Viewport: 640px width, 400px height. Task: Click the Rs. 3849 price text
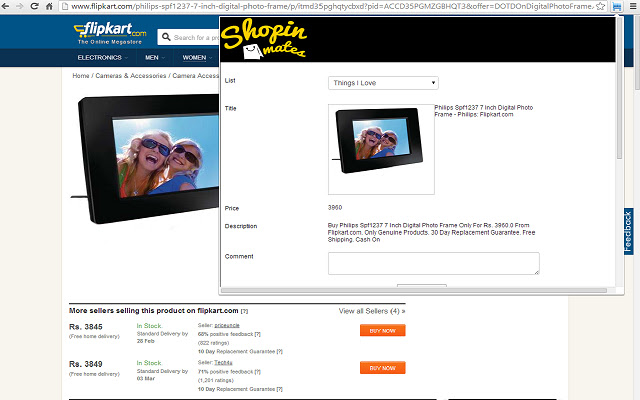pos(86,364)
